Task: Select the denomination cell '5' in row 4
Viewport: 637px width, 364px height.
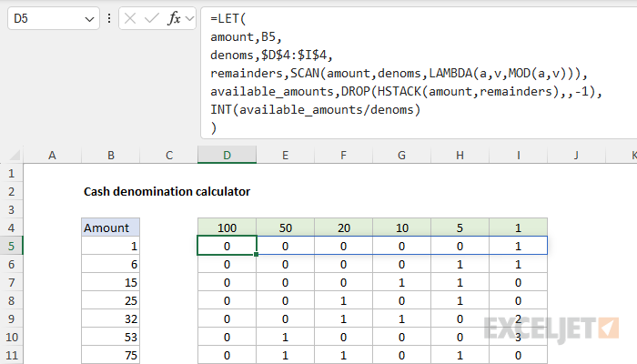Action: pos(460,227)
